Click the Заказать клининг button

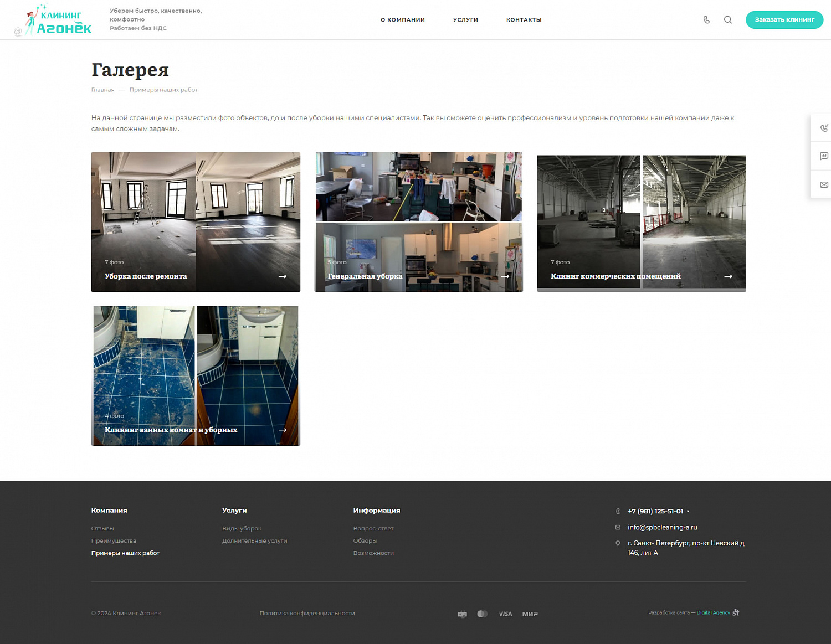click(x=784, y=20)
